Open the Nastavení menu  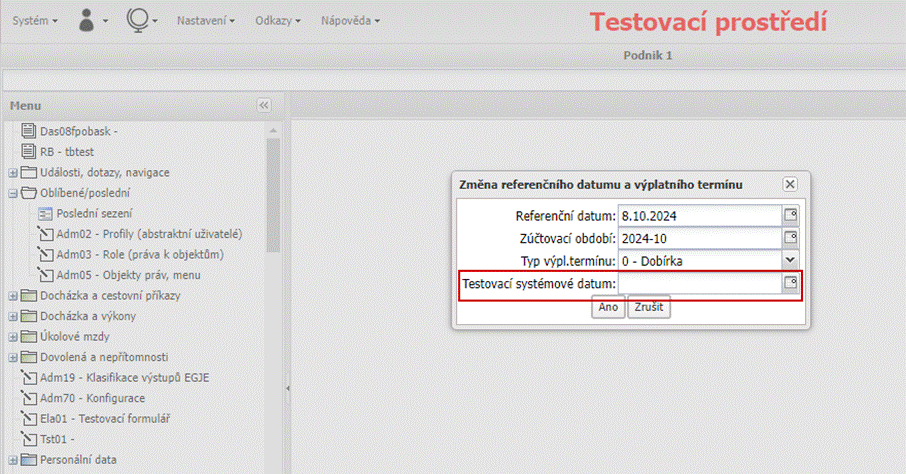tap(205, 20)
